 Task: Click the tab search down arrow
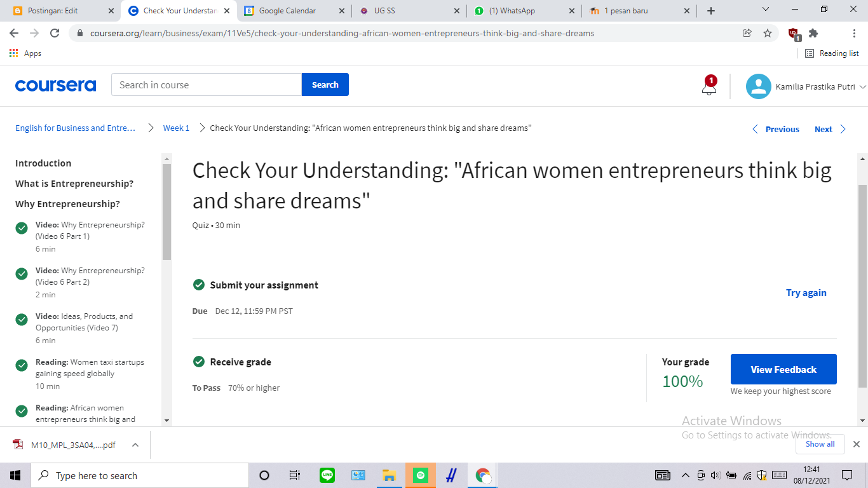click(x=766, y=10)
